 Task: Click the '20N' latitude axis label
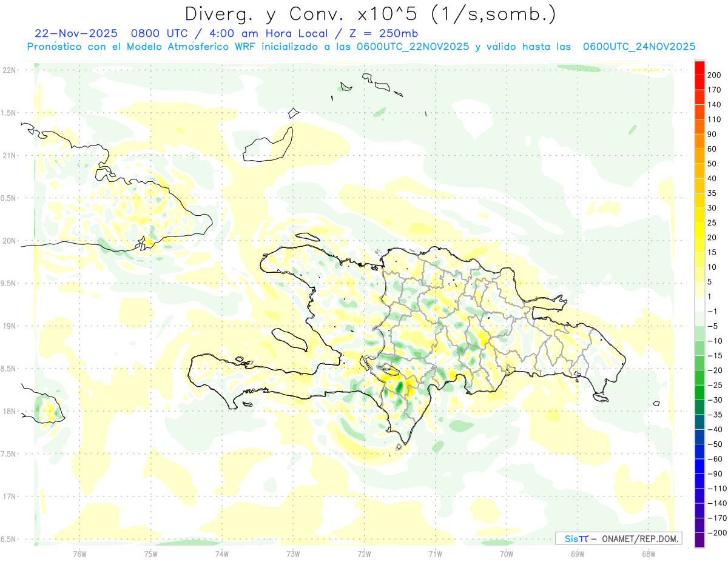[x=9, y=241]
